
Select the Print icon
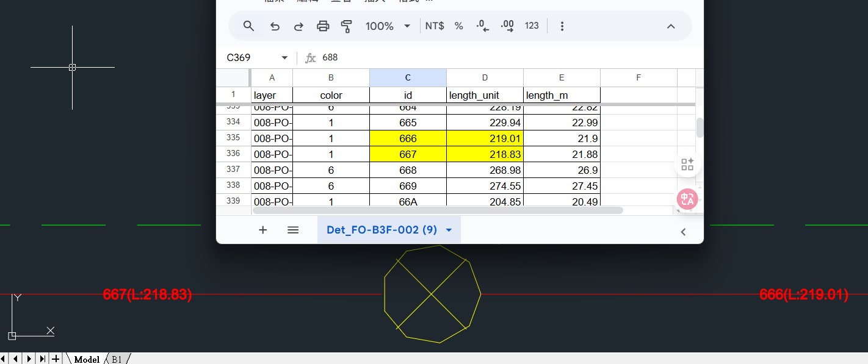[323, 26]
